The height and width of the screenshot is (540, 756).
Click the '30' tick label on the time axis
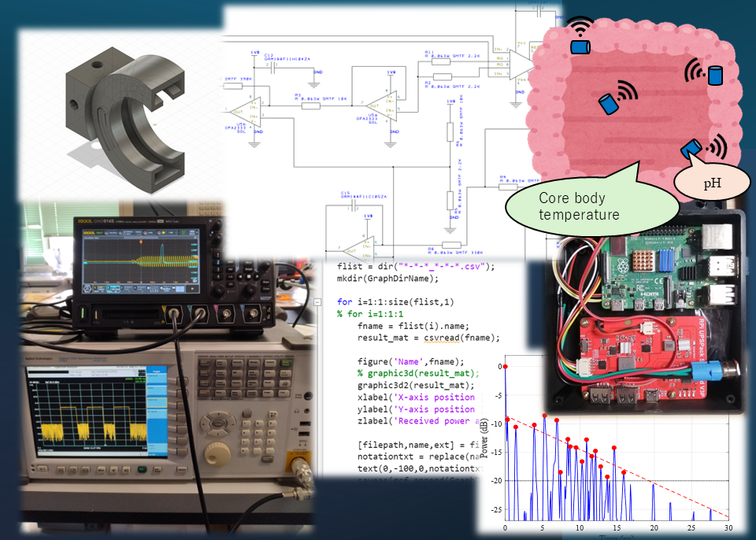728,527
